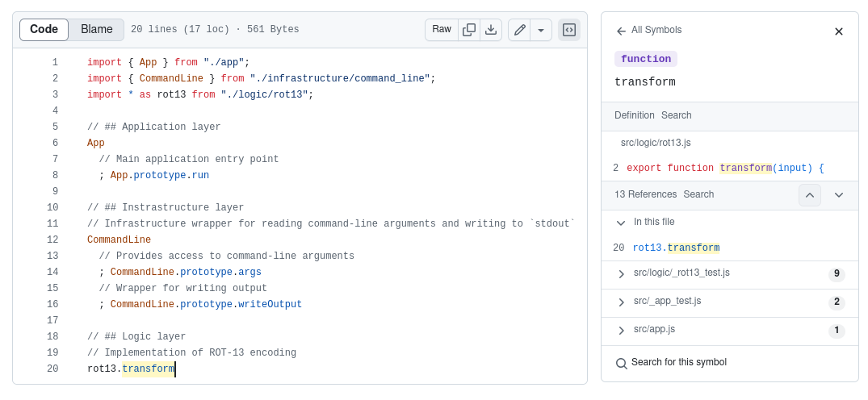Jump to previous reference arrow
868x400 pixels.
click(x=810, y=195)
